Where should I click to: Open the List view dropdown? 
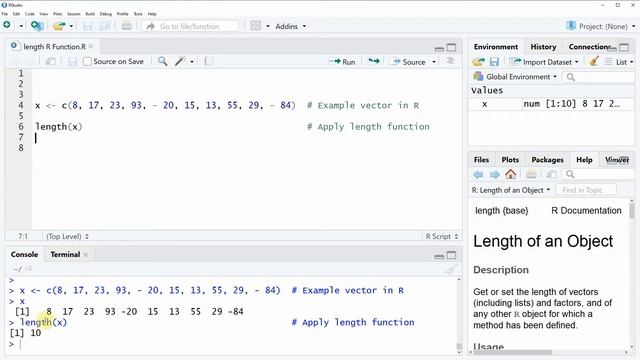click(x=619, y=62)
